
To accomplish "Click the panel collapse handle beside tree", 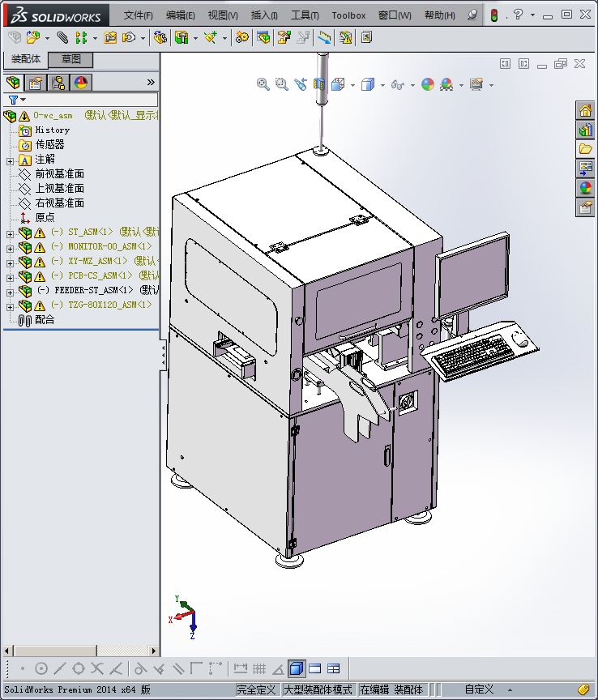I will coord(164,356).
